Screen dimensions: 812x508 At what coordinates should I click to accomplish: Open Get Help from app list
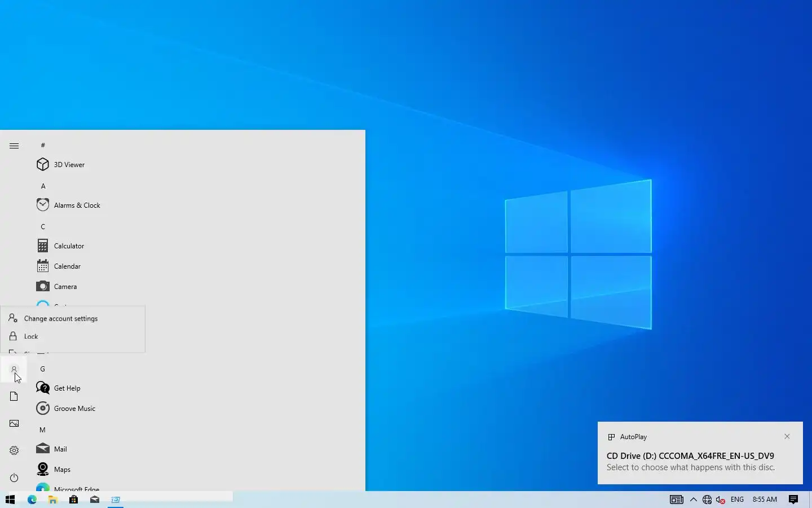59,388
